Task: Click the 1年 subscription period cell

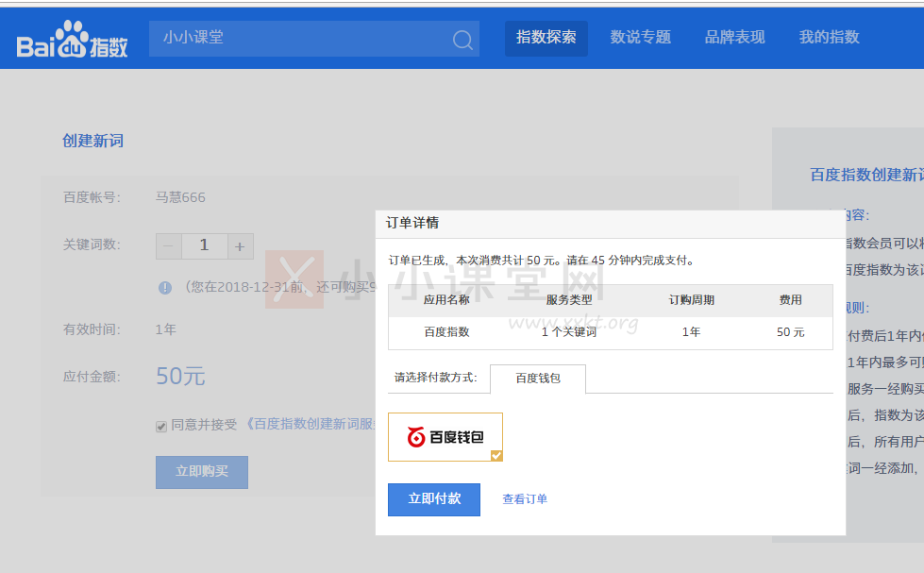Action: (691, 332)
